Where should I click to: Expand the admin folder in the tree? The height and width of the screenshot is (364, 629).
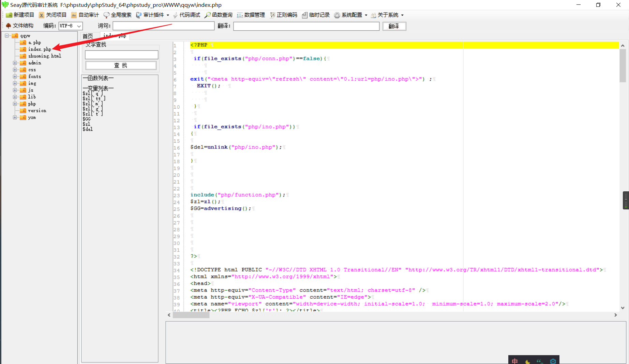coord(15,63)
